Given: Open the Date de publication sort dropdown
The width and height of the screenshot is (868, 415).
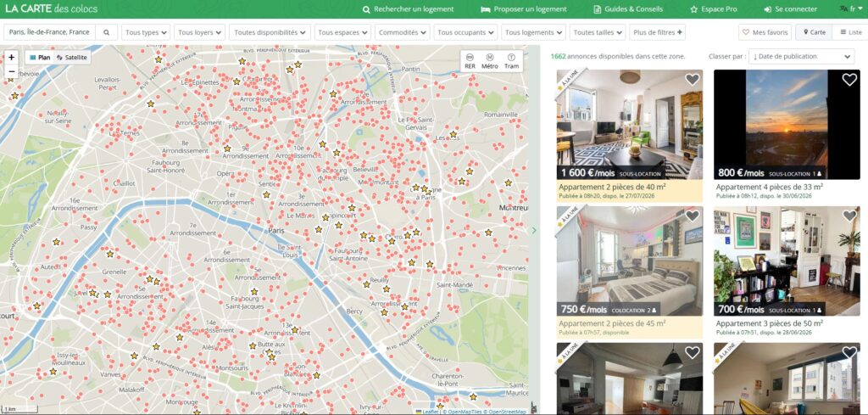Looking at the screenshot, I should pyautogui.click(x=801, y=57).
